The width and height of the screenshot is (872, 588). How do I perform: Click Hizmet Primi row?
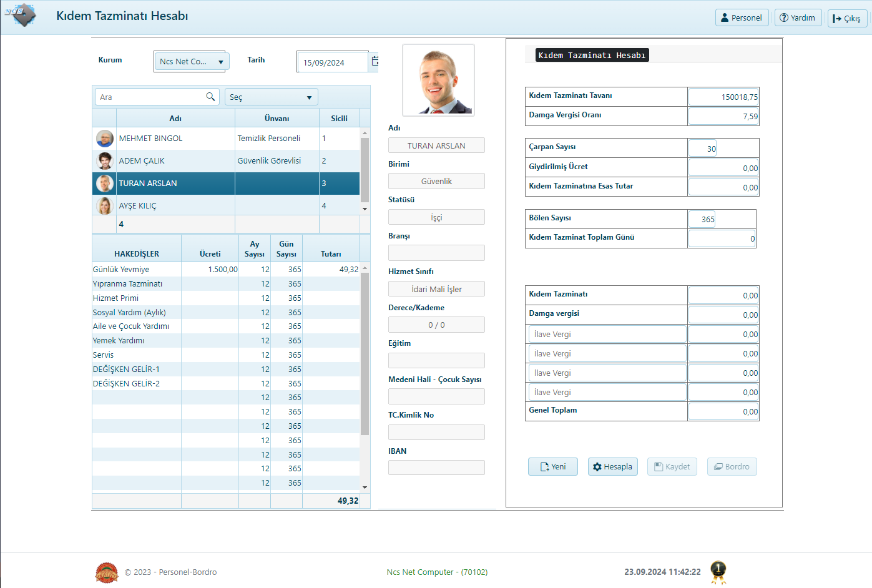coord(226,298)
